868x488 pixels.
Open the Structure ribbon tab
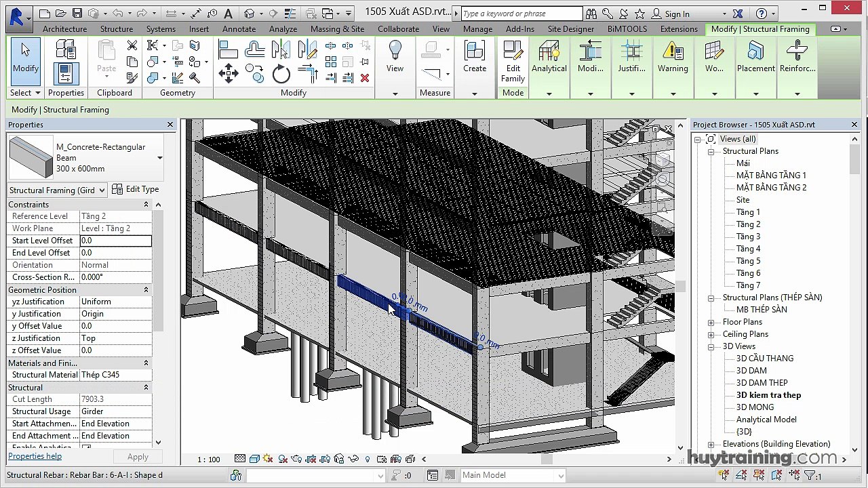coord(117,29)
